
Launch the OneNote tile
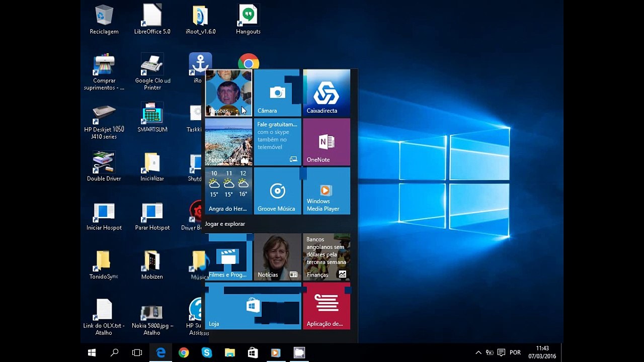coord(327,142)
